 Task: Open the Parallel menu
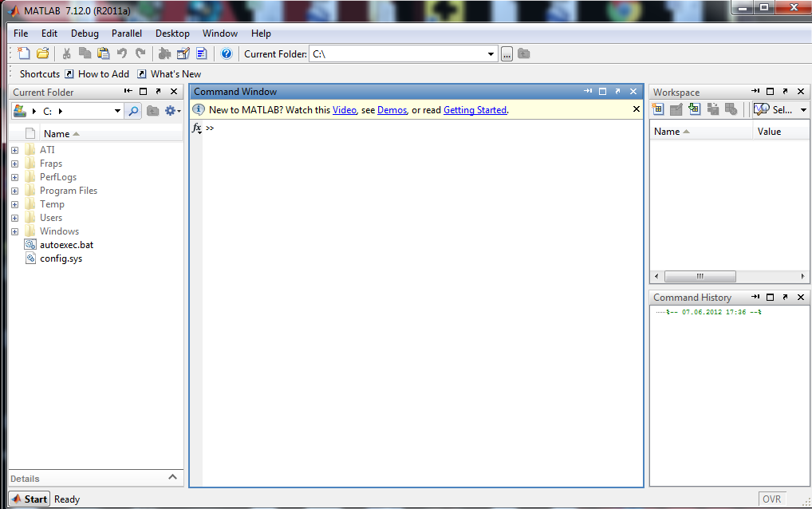[126, 34]
